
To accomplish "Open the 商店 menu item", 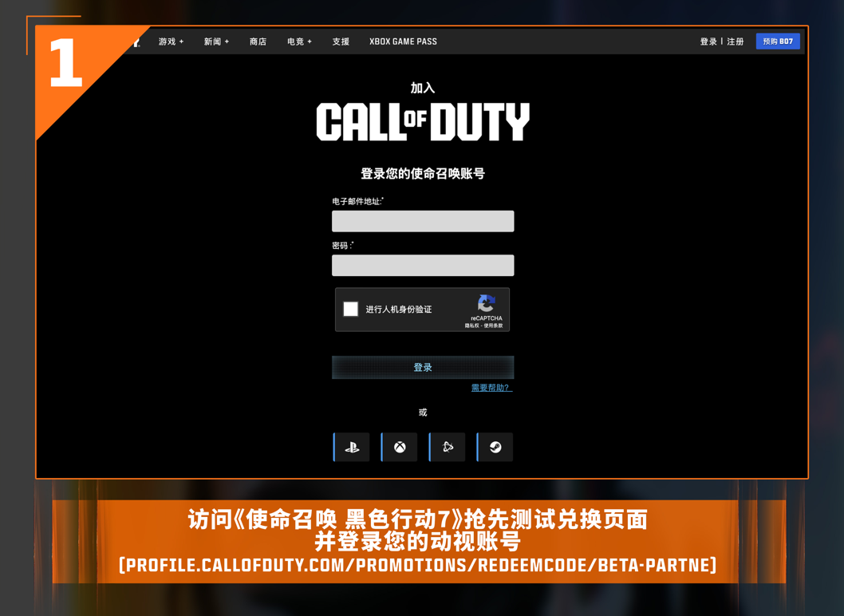I will tap(258, 41).
